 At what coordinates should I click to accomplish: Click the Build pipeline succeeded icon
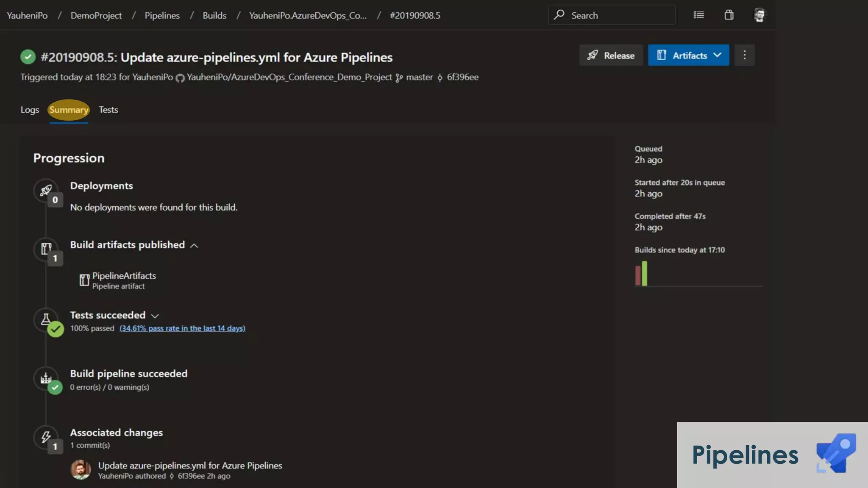point(46,378)
